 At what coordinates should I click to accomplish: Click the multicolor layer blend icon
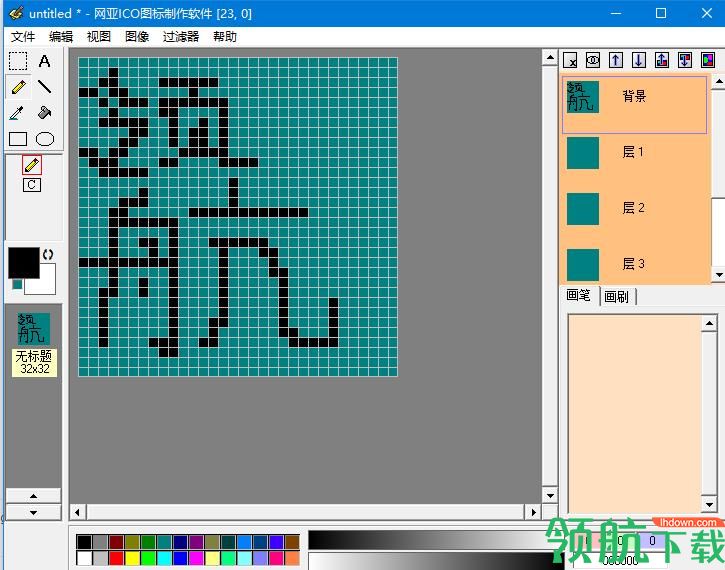[x=708, y=60]
